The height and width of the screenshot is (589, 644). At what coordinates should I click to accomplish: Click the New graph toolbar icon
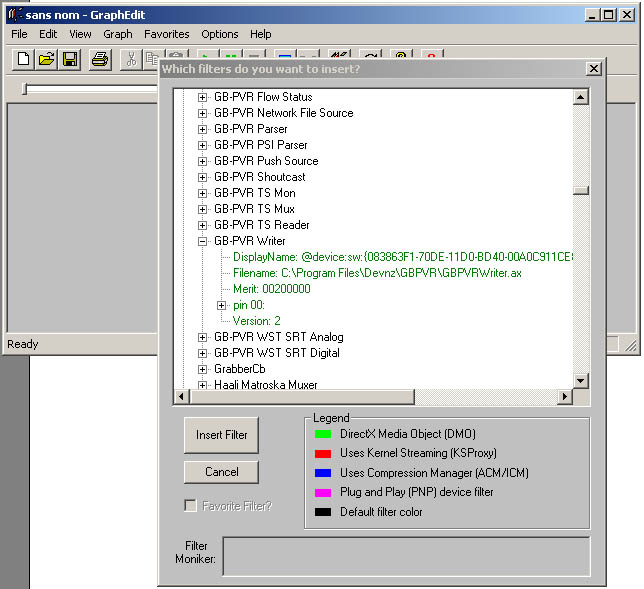24,60
